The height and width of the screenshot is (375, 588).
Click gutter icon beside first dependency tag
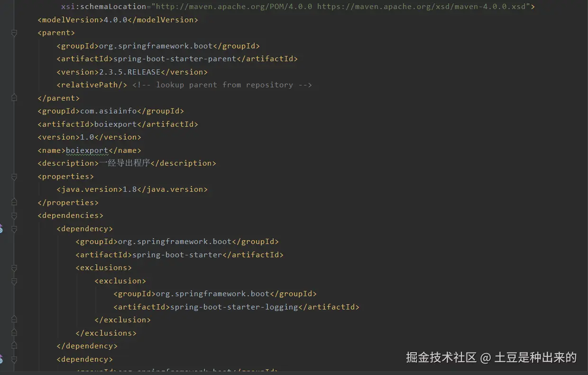click(1, 229)
